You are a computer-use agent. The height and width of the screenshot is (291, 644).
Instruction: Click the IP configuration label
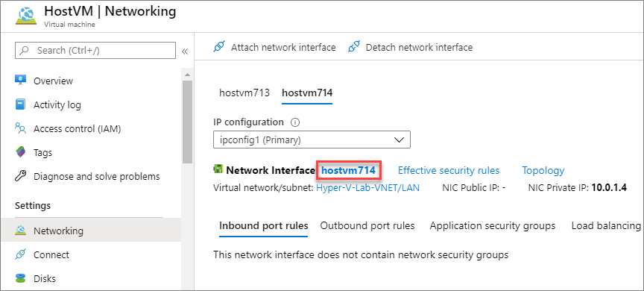click(248, 122)
